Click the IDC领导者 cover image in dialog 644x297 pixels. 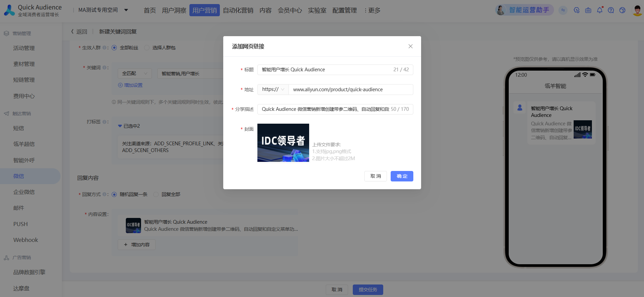[x=283, y=143]
